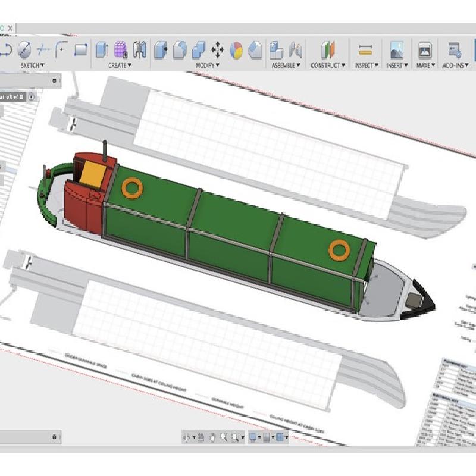Click the Add-Ins scripts icon
The height and width of the screenshot is (476, 476).
pos(455,50)
